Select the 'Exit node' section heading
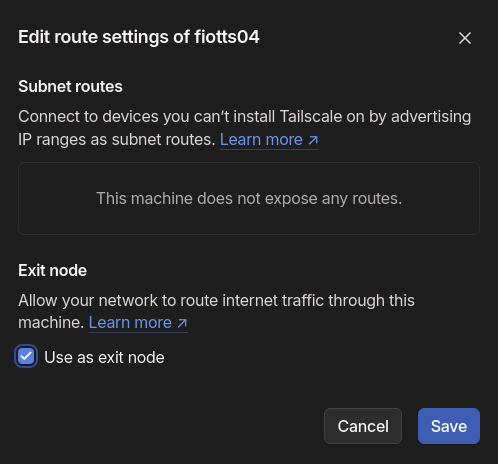 52,270
